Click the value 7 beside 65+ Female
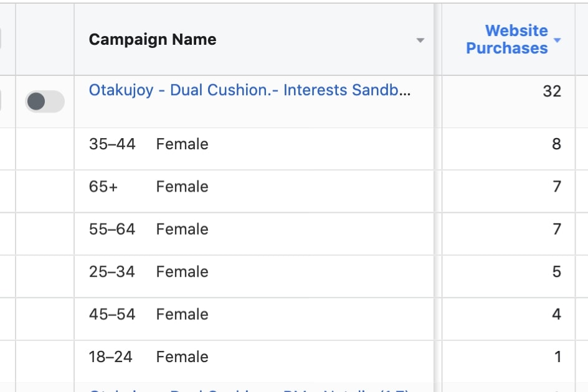This screenshot has width=588, height=392. [x=556, y=186]
